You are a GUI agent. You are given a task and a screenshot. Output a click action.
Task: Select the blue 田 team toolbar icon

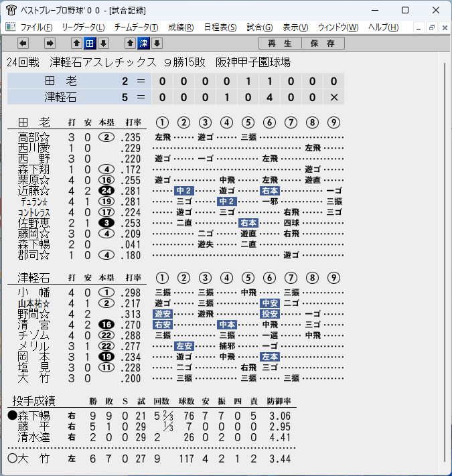coord(90,44)
